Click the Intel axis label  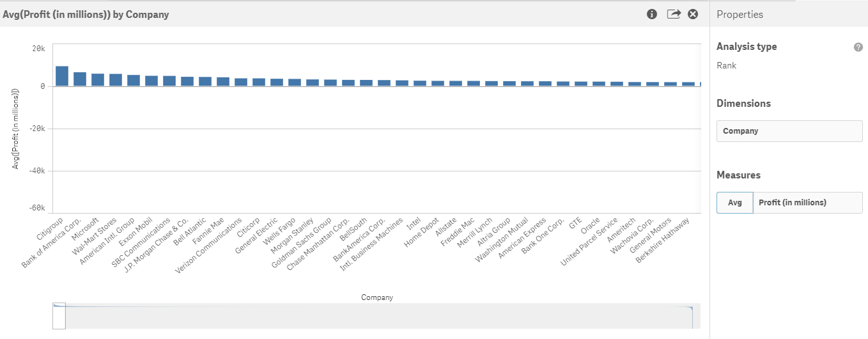[415, 225]
